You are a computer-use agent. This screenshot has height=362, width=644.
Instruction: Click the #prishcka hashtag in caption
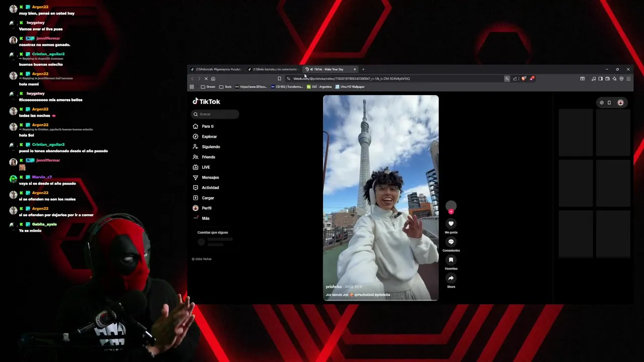tap(383, 295)
